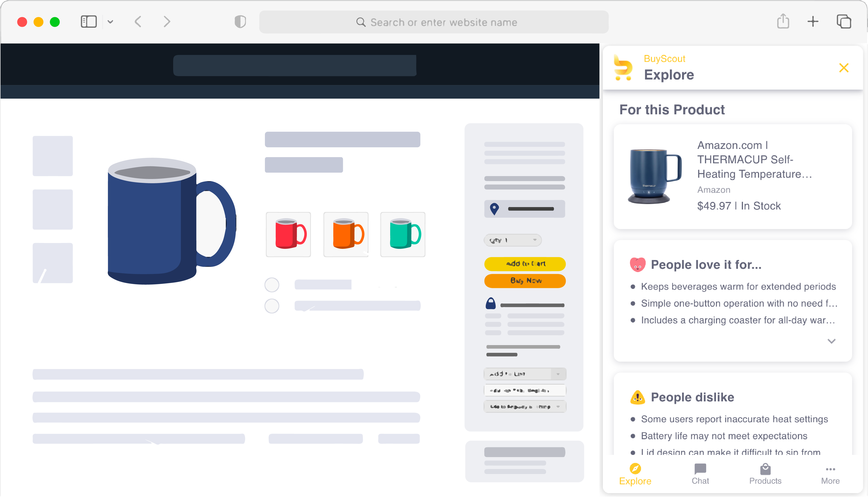Switch to the Products tab
This screenshot has height=497, width=868.
[x=765, y=474]
